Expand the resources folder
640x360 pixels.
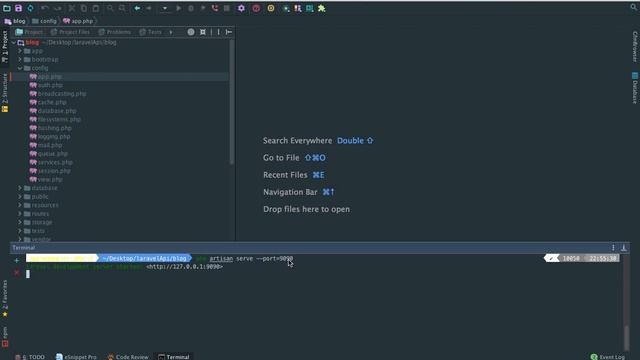click(x=20, y=205)
